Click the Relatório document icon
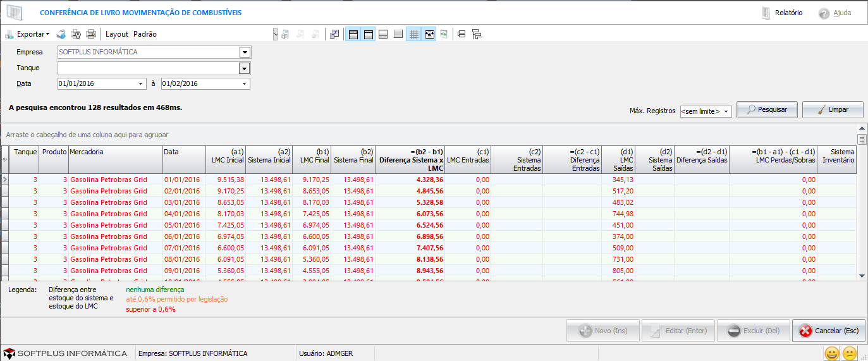The width and height of the screenshot is (868, 361). (766, 13)
